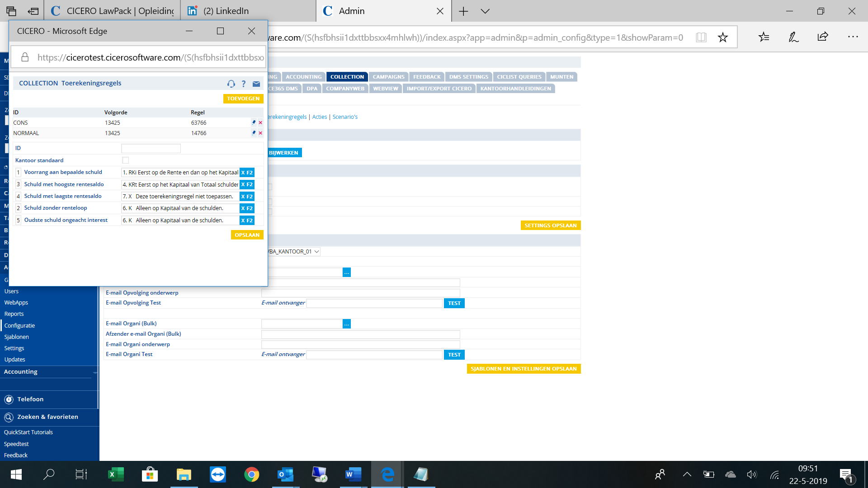Open Word from taskbar
This screenshot has width=868, height=488.
[353, 474]
